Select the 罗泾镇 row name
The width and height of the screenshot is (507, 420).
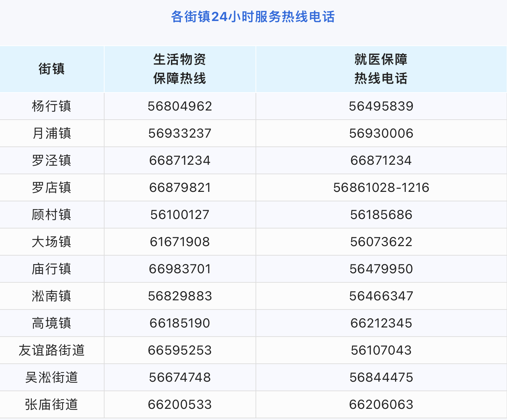coord(52,160)
